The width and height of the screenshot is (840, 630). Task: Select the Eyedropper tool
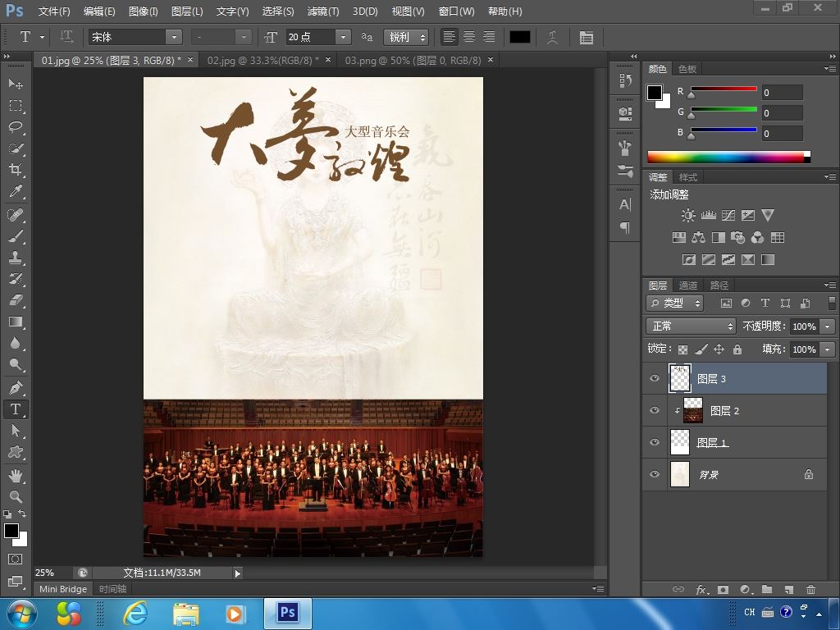coord(16,191)
